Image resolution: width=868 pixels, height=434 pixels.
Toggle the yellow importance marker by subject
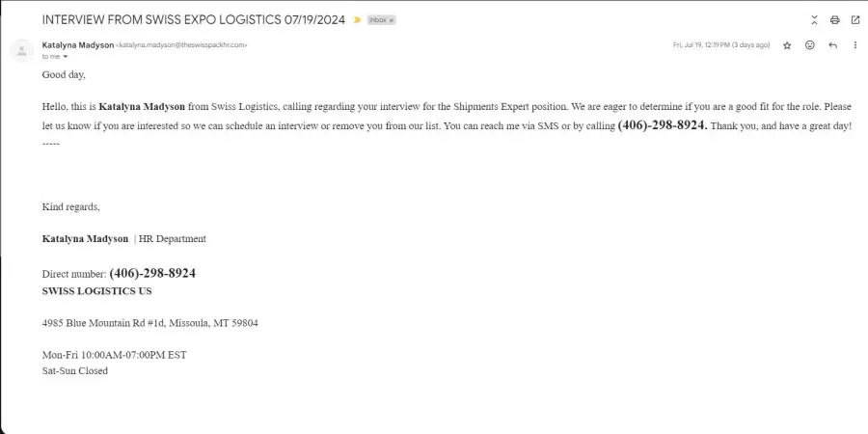pyautogui.click(x=357, y=20)
